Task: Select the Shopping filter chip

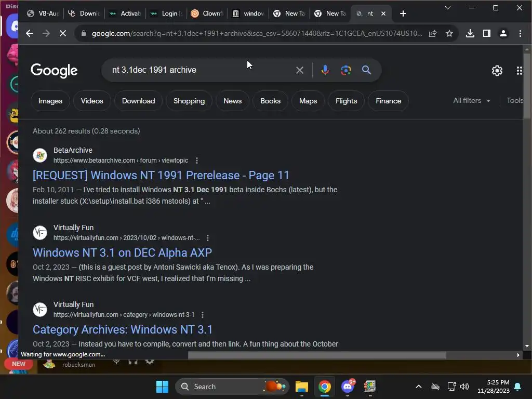Action: [189, 101]
